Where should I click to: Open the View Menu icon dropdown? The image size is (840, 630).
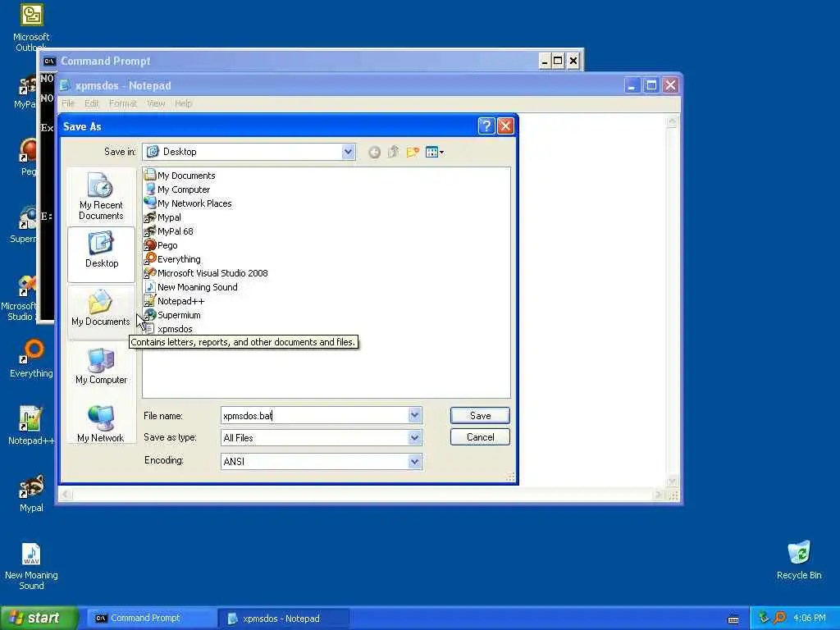coord(435,152)
